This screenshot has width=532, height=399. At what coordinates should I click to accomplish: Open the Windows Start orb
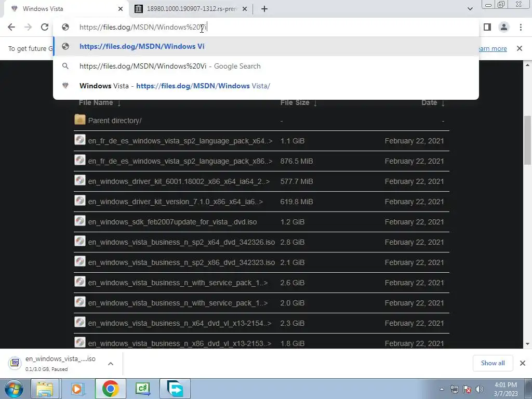tap(14, 389)
